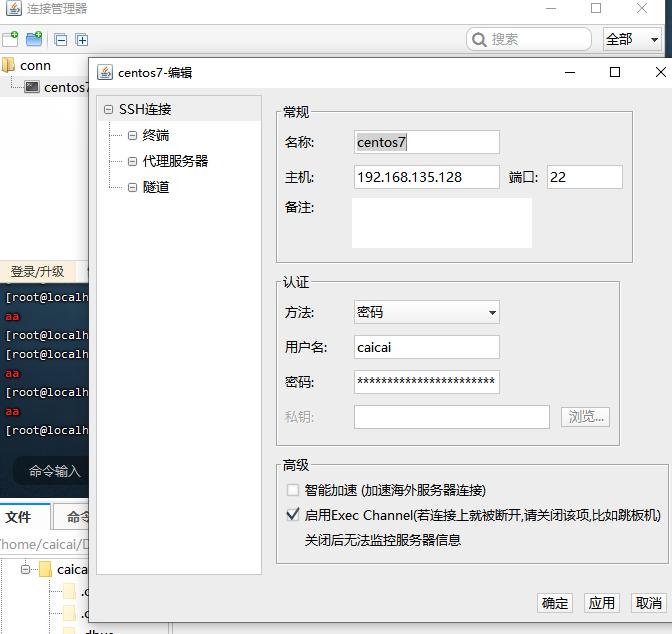Select the 代理服务器 settings node
The width and height of the screenshot is (672, 634).
click(175, 162)
